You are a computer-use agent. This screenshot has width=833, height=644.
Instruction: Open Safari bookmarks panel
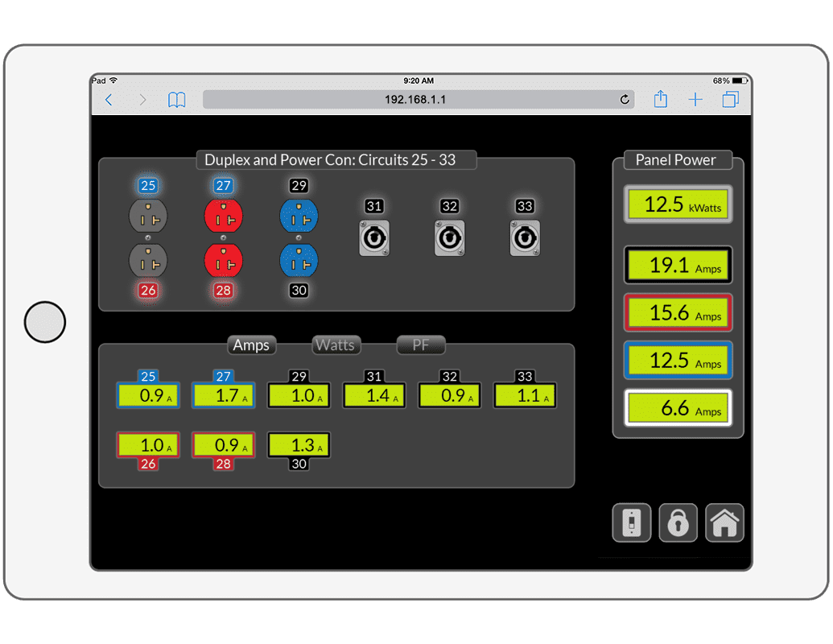(176, 99)
